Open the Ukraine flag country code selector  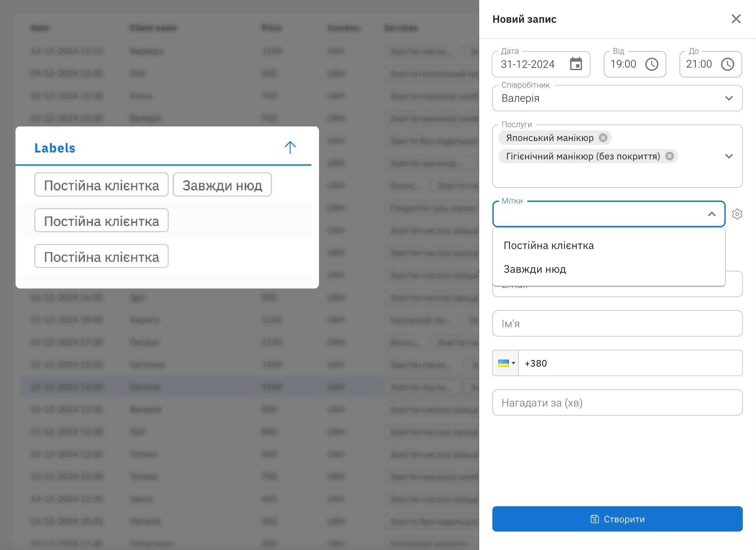[506, 363]
